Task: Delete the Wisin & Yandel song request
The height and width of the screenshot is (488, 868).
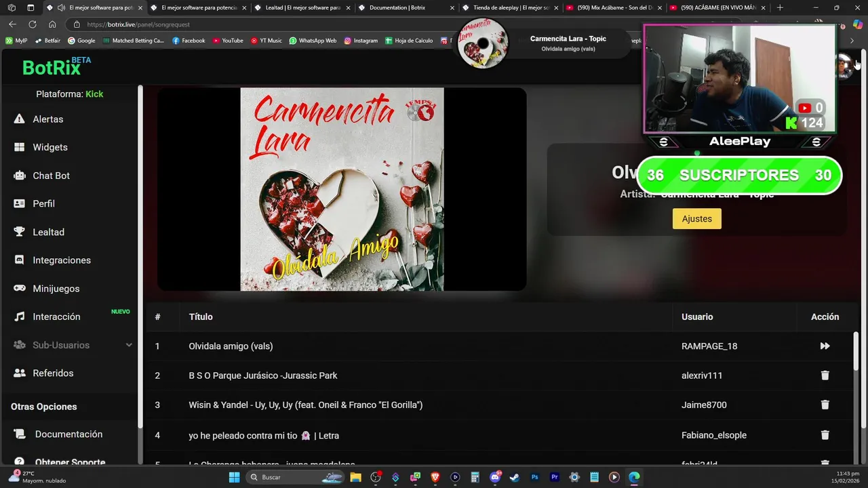Action: coord(825,405)
